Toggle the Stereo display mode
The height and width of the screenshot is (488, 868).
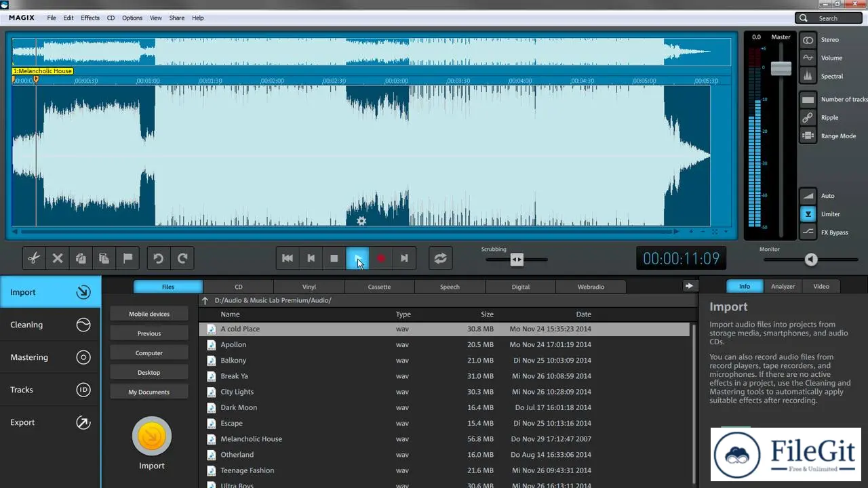click(x=808, y=40)
